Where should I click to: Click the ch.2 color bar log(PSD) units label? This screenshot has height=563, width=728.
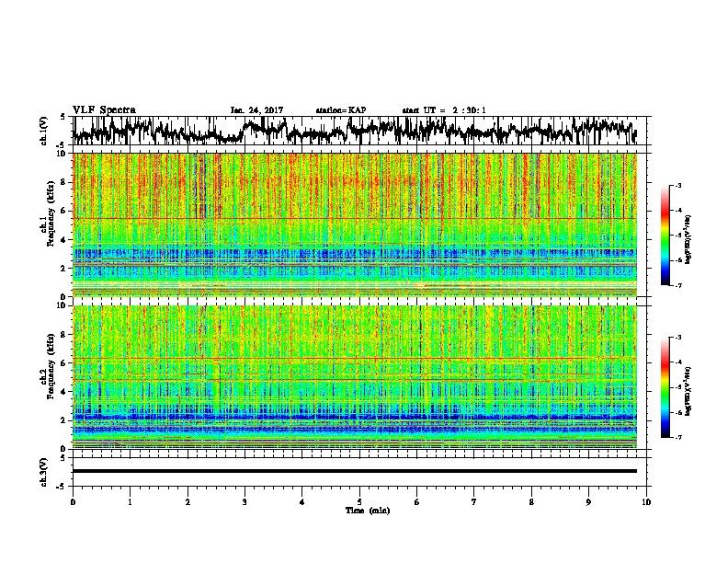coord(688,391)
